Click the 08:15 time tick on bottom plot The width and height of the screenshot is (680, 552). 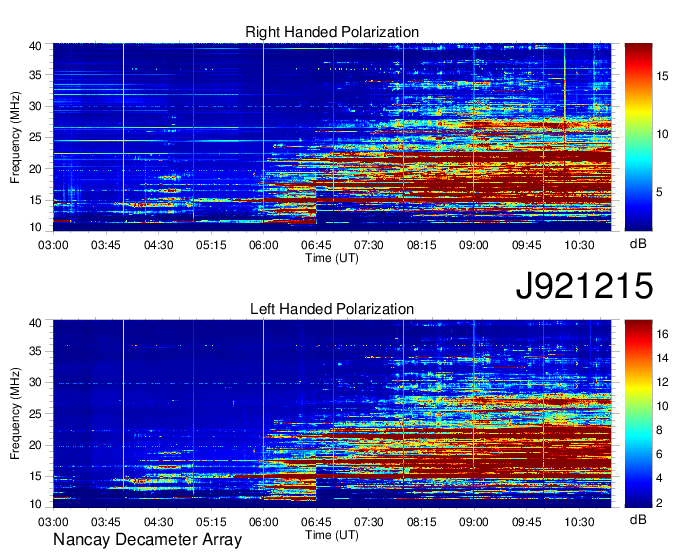click(421, 522)
